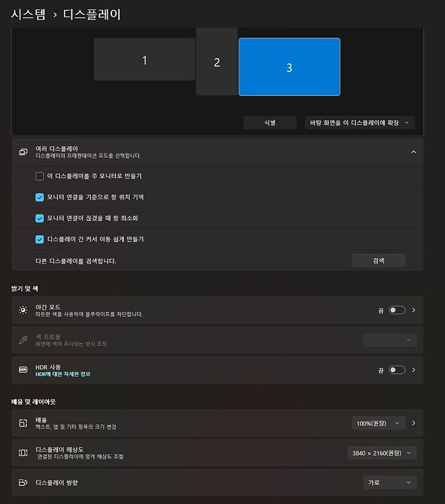Viewport: 445px width, 504px height.
Task: Click the night light sun icon
Action: click(23, 310)
